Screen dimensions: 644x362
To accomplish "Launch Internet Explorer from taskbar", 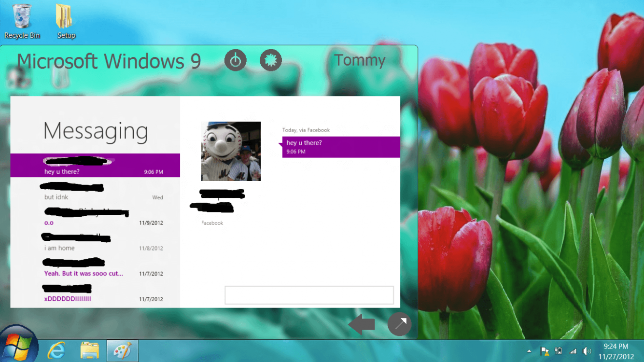I will tap(57, 350).
